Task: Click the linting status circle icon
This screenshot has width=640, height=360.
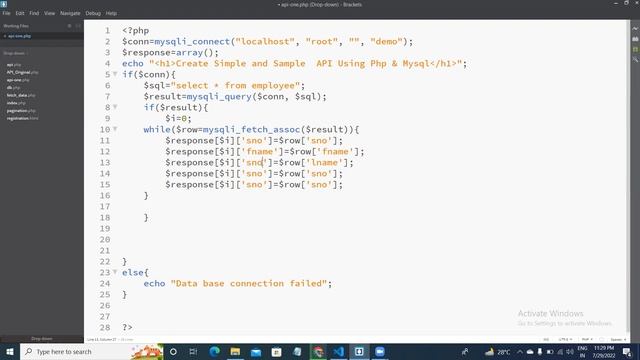Action: 602,340
